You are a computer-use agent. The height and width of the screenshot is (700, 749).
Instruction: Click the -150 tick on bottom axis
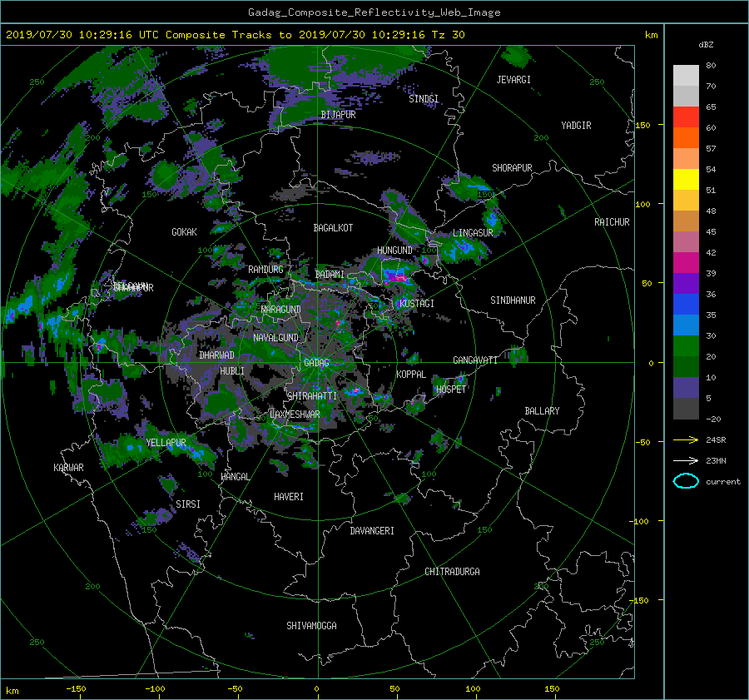(77, 689)
